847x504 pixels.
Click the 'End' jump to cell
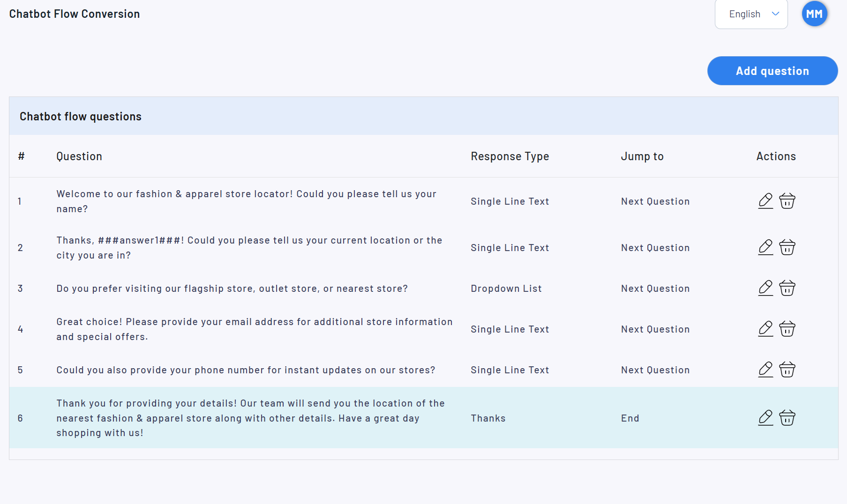click(630, 418)
